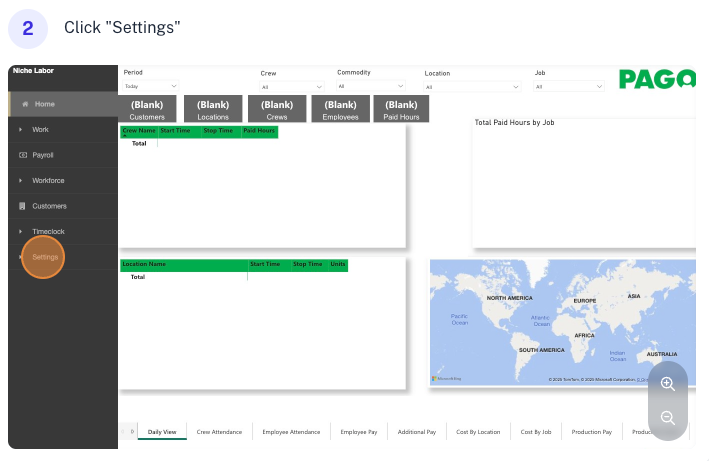709x461 pixels.
Task: Click the PAGO logo
Action: pos(656,79)
